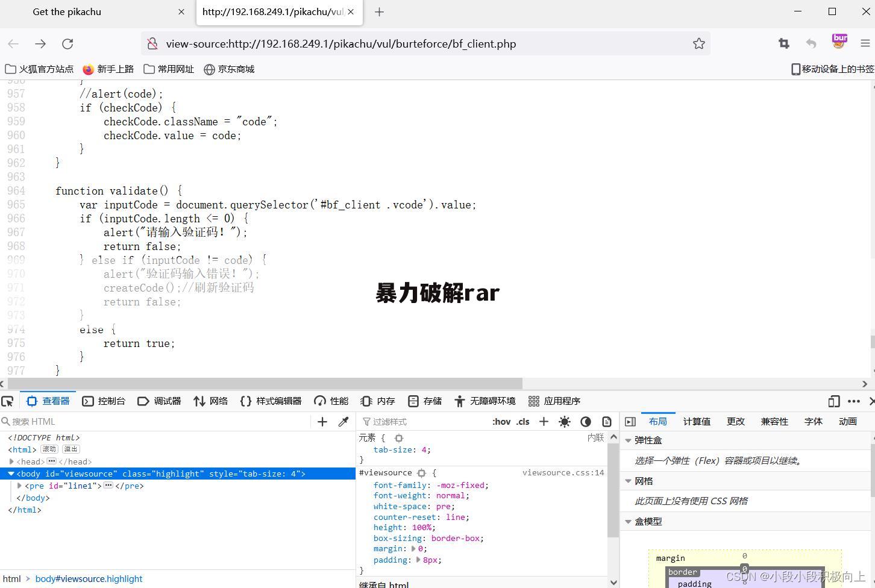The height and width of the screenshot is (588, 875).
Task: Open a new browser tab
Action: pyautogui.click(x=379, y=12)
